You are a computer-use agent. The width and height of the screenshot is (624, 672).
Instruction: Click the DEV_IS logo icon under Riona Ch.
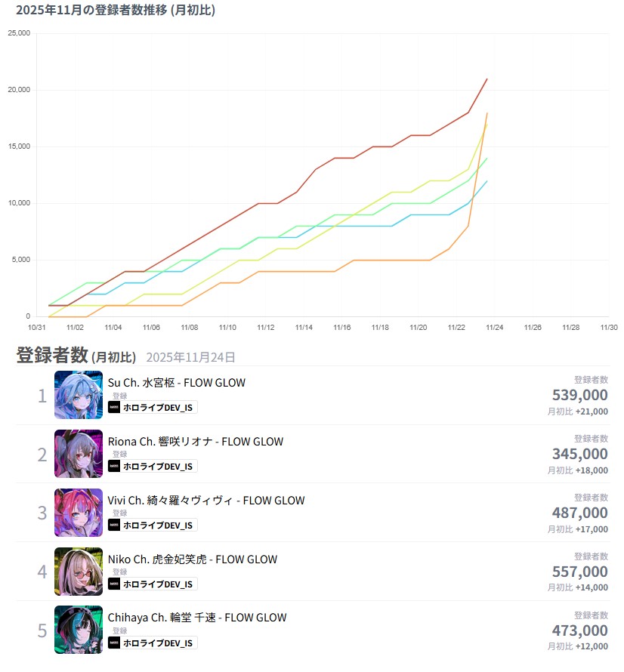click(114, 466)
